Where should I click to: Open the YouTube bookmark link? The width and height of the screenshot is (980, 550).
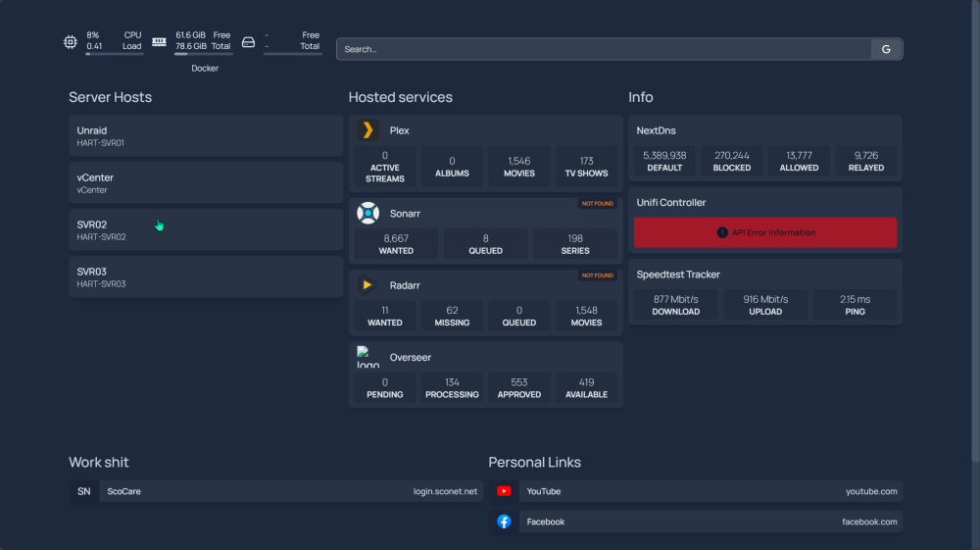click(x=696, y=491)
